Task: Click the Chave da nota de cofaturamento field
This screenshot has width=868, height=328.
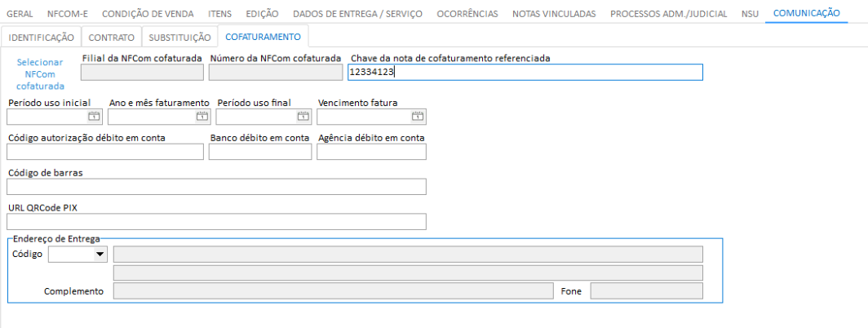Action: (x=525, y=73)
